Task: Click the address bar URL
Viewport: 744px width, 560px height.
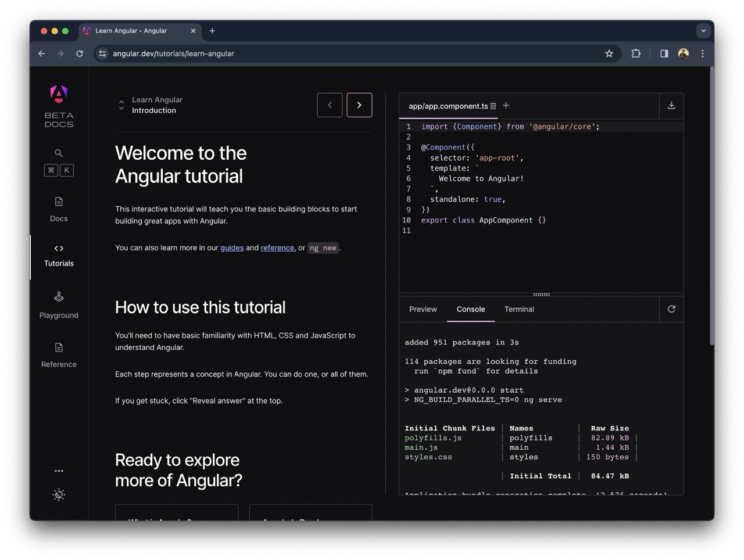Action: (173, 53)
